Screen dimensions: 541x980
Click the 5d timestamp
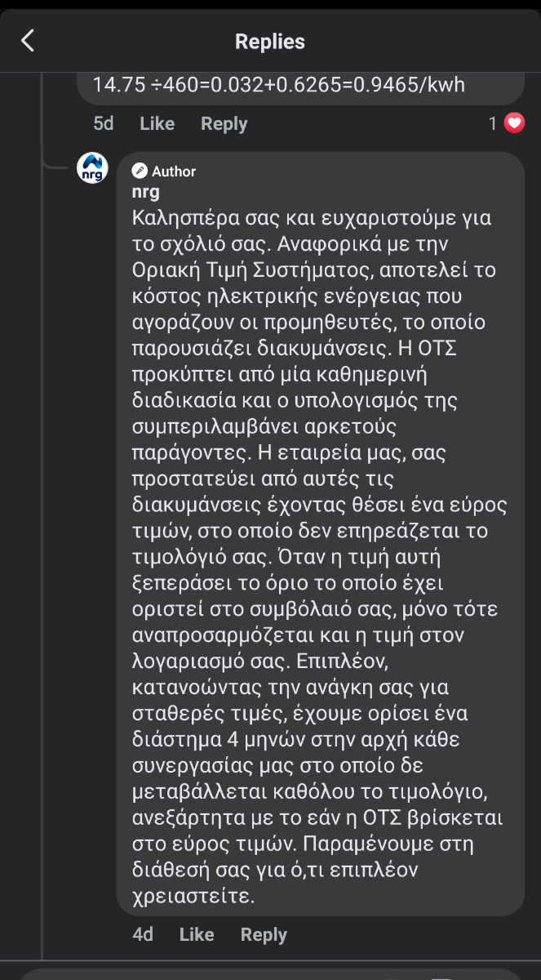pos(103,123)
